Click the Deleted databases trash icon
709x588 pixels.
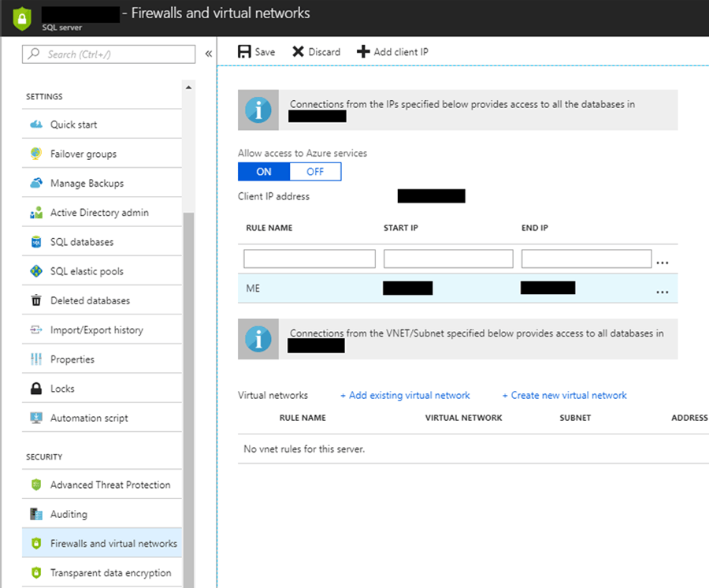tap(36, 300)
